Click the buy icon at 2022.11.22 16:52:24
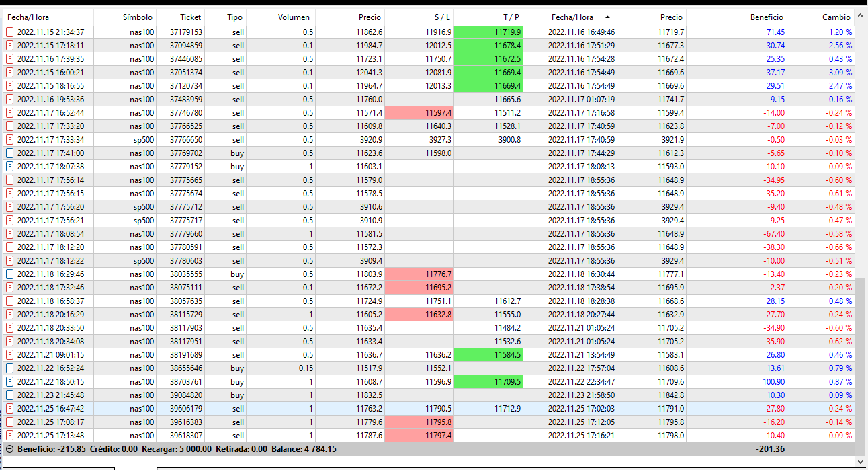 (9, 368)
